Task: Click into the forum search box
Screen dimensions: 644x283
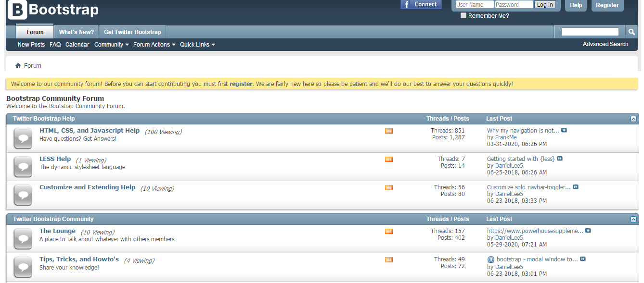Action: tap(590, 32)
